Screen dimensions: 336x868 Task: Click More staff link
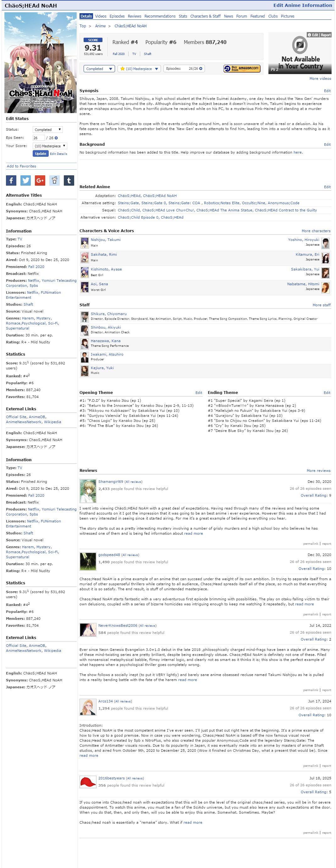[x=322, y=305]
